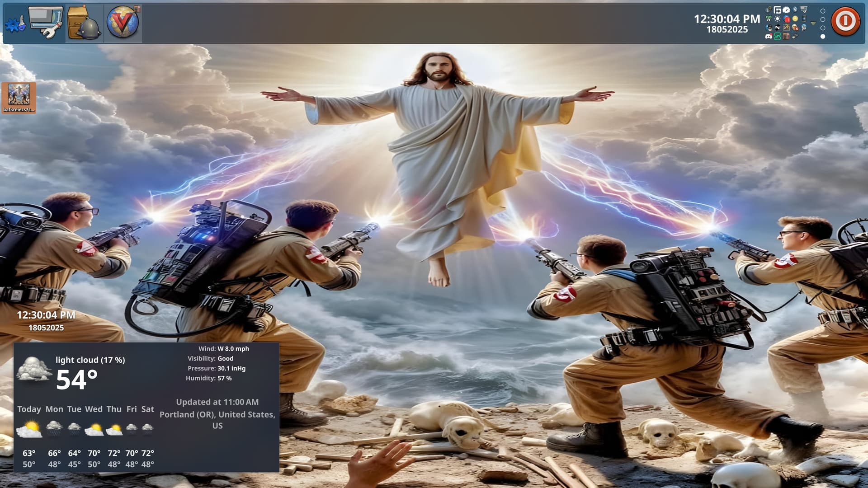
Task: Click the info bubble tray icon at top-left of tray
Action: point(769,9)
